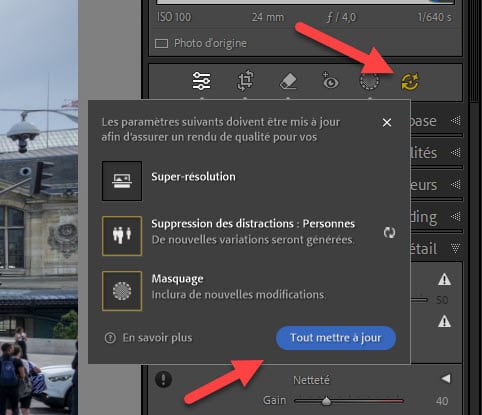482x415 pixels.
Task: Click the yellow update AI settings icon
Action: (x=410, y=82)
